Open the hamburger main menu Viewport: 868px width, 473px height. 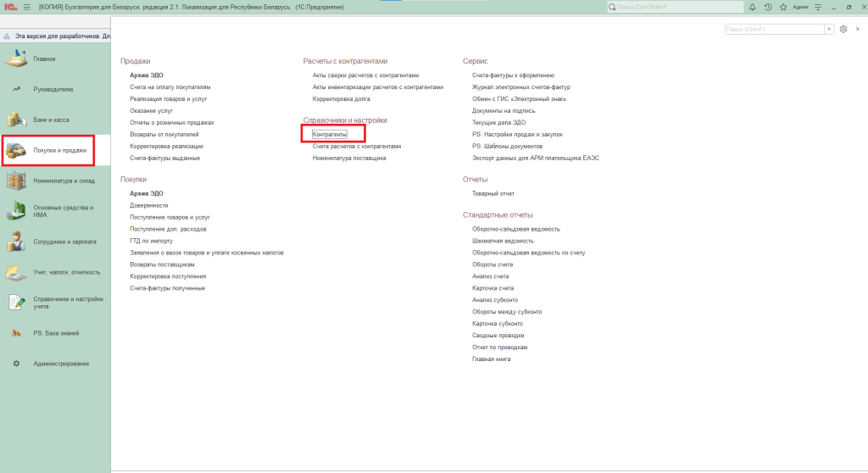[27, 7]
